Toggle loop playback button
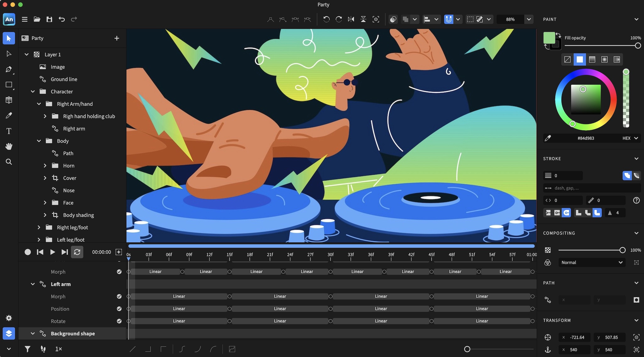 (77, 252)
